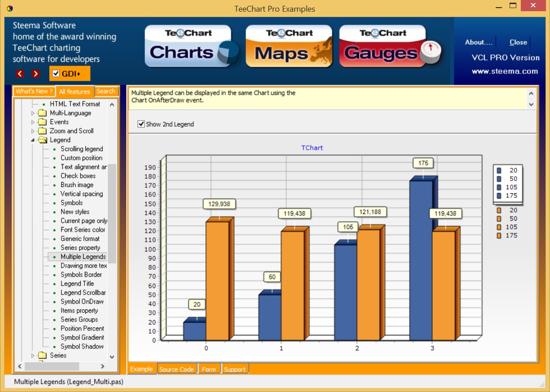Select New styles example
Image resolution: width=550 pixels, height=392 pixels.
pos(75,212)
